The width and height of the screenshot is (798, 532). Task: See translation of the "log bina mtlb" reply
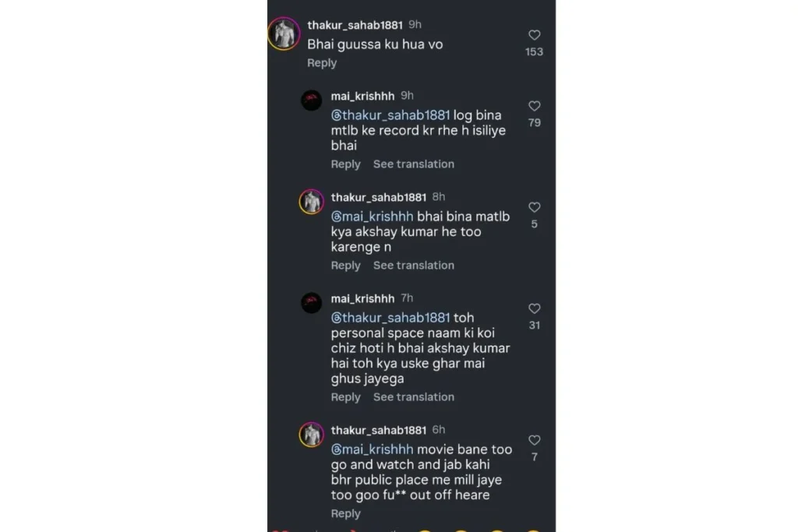coord(413,164)
